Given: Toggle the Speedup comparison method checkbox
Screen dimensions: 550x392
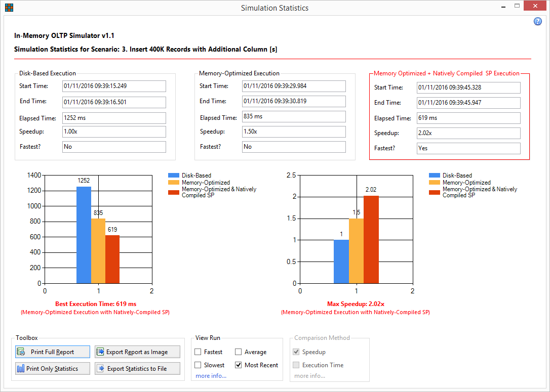Looking at the screenshot, I should coord(296,352).
